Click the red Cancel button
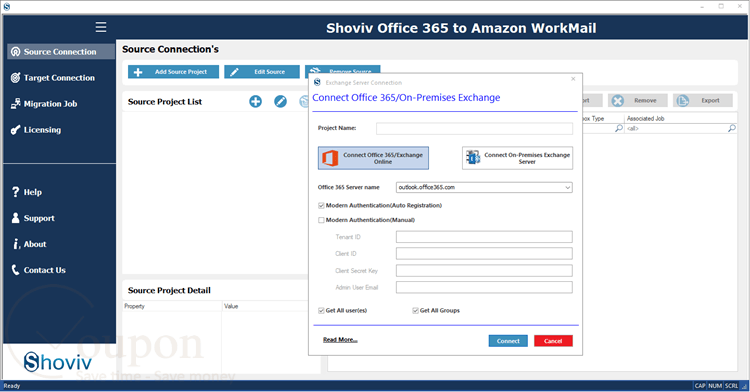This screenshot has width=750, height=392. (x=553, y=341)
